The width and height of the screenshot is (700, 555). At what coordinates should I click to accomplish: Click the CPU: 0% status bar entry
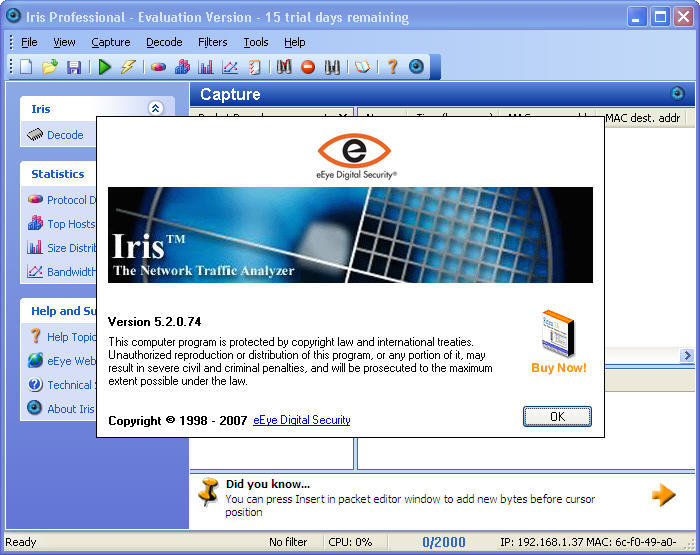pos(350,542)
